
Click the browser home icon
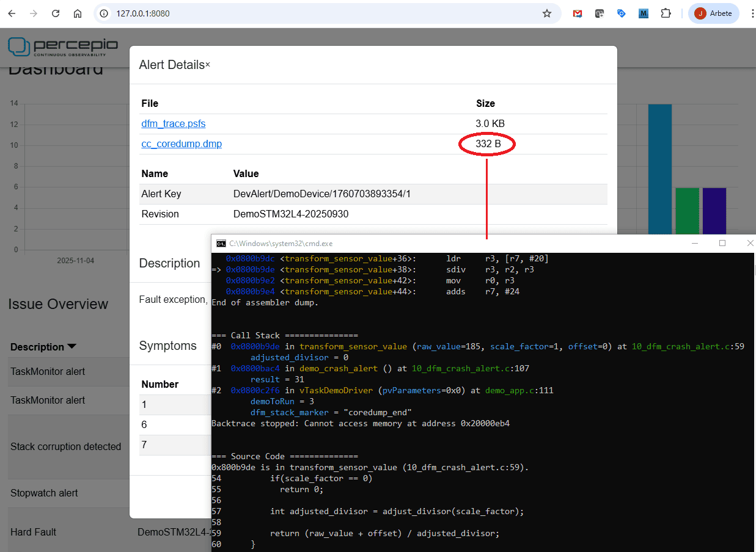pos(77,13)
